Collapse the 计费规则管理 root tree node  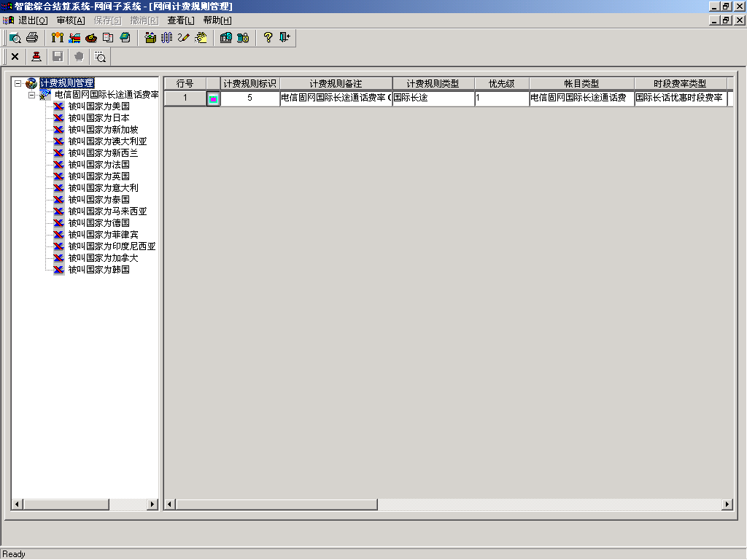[18, 83]
